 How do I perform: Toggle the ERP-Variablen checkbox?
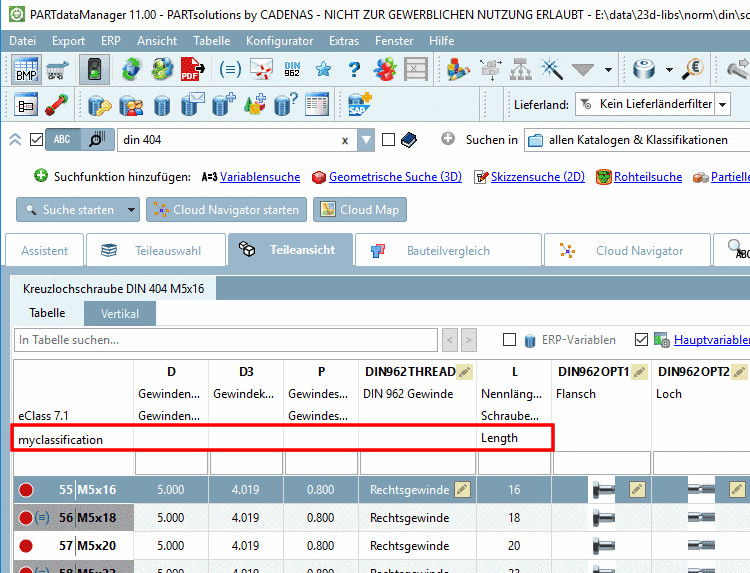(510, 340)
